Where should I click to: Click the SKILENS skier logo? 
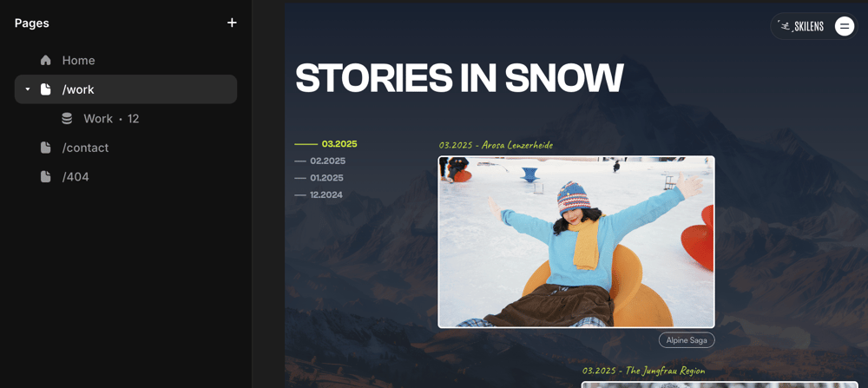click(x=801, y=26)
